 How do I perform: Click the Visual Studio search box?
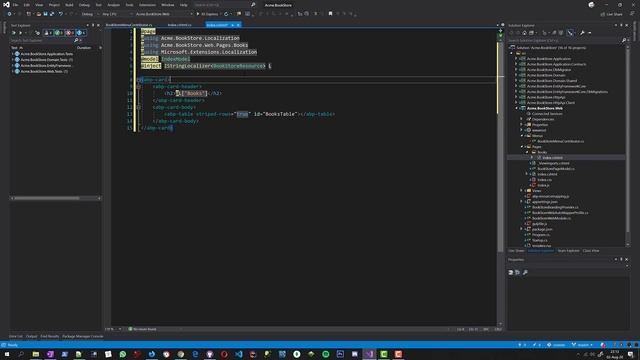click(x=224, y=5)
